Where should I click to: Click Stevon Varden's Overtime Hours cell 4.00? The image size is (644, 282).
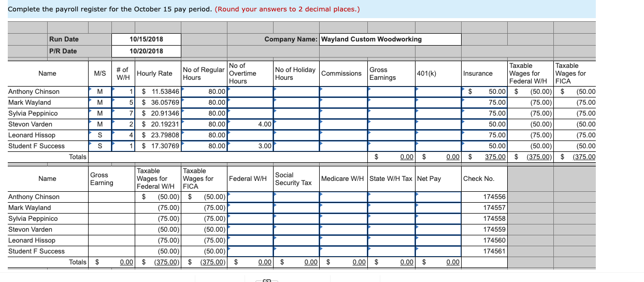(250, 124)
